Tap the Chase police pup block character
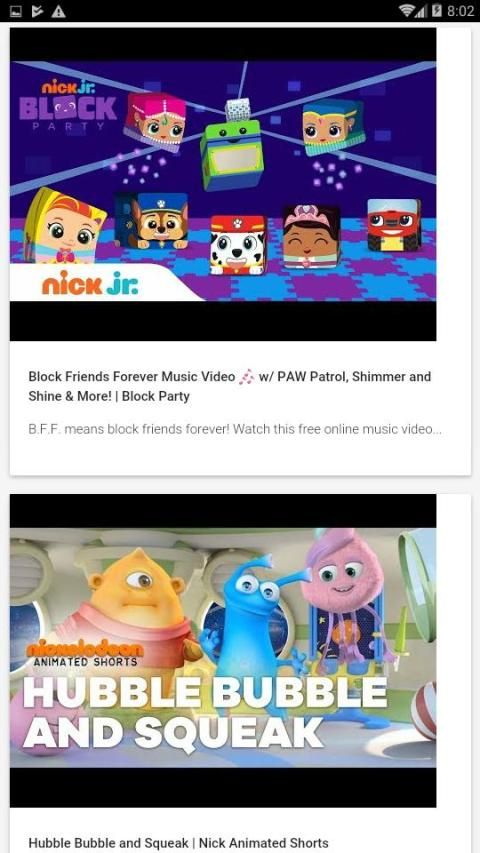 coord(151,221)
